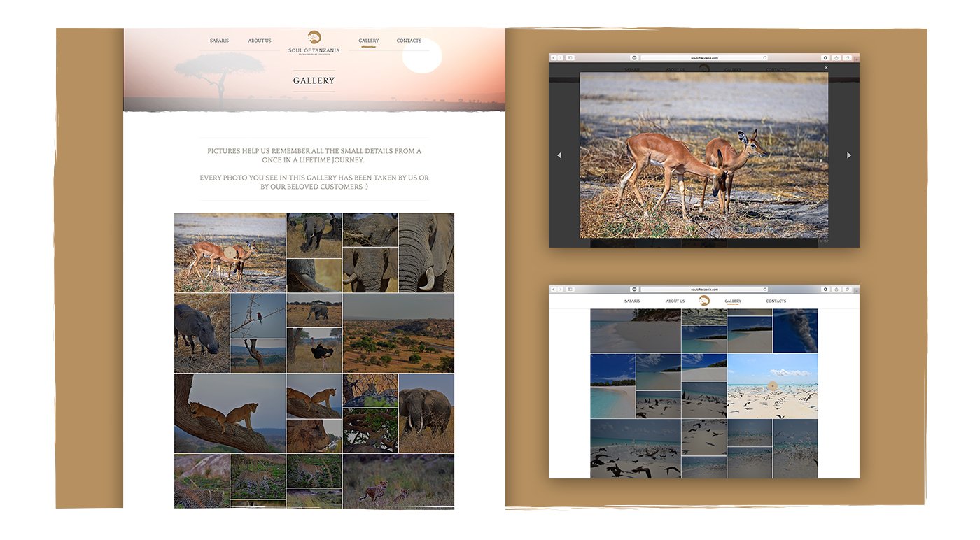Go to Contacts in the large page header
The image size is (980, 540).
coord(409,41)
